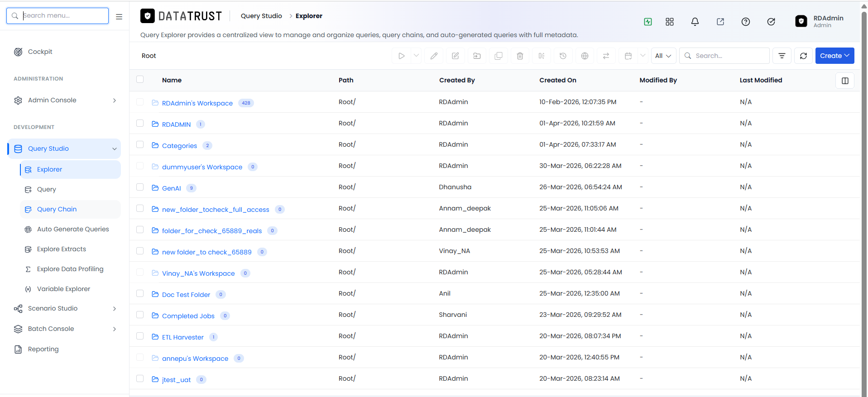Select Explorer in the sidebar

(70, 169)
